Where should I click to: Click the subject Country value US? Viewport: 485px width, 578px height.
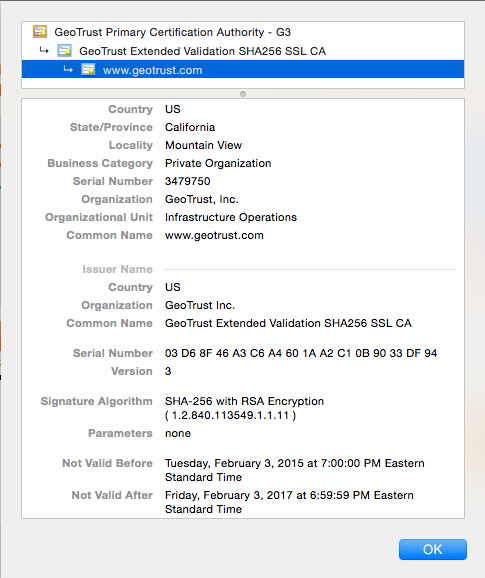pos(172,109)
